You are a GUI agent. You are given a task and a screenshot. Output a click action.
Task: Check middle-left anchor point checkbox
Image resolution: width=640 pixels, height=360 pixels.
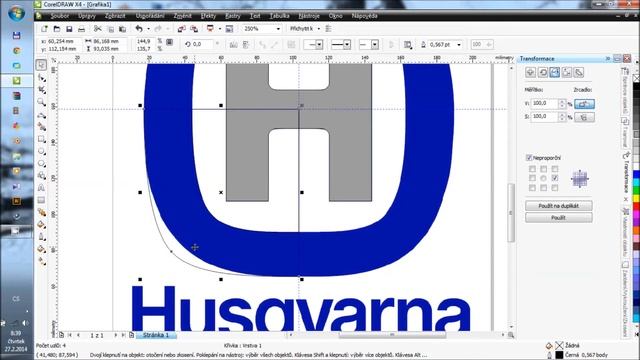pos(532,178)
